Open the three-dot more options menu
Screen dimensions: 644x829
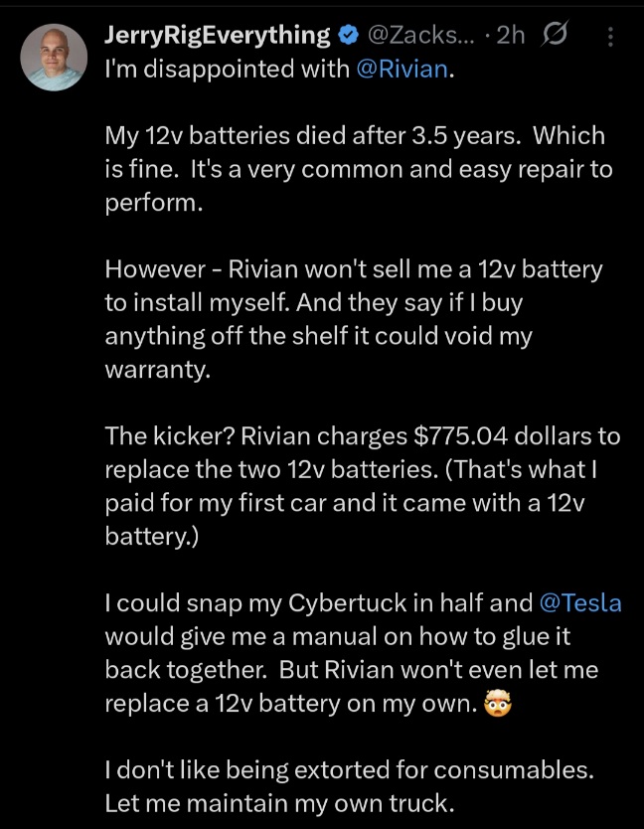(609, 38)
